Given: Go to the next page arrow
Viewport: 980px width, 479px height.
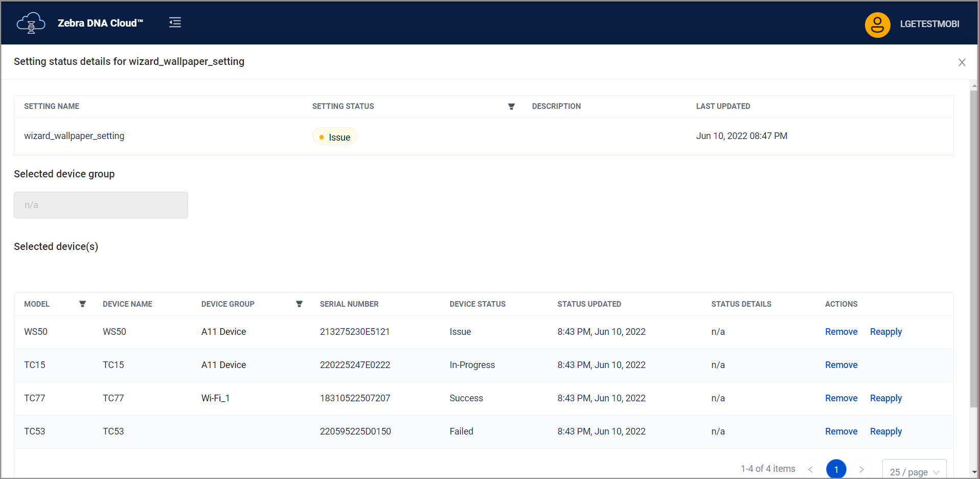Looking at the screenshot, I should [861, 469].
